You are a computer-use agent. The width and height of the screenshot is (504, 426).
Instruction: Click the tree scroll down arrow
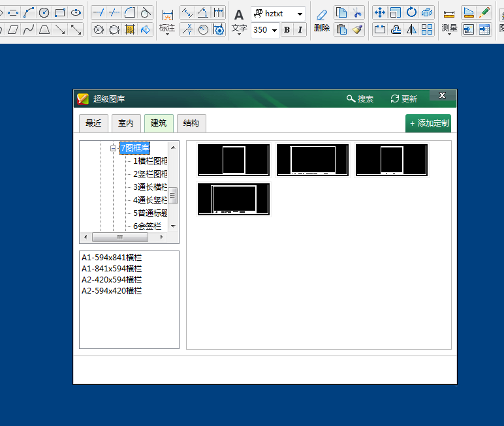pyautogui.click(x=173, y=226)
